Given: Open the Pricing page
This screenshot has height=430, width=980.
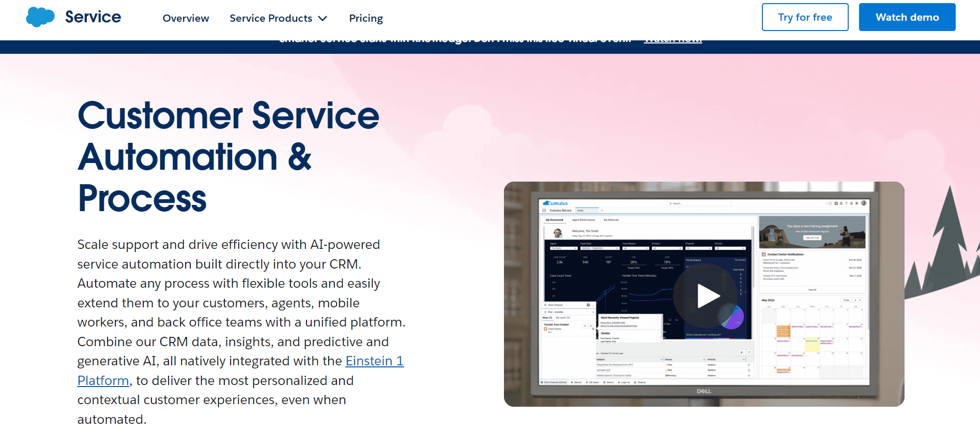Looking at the screenshot, I should [366, 18].
